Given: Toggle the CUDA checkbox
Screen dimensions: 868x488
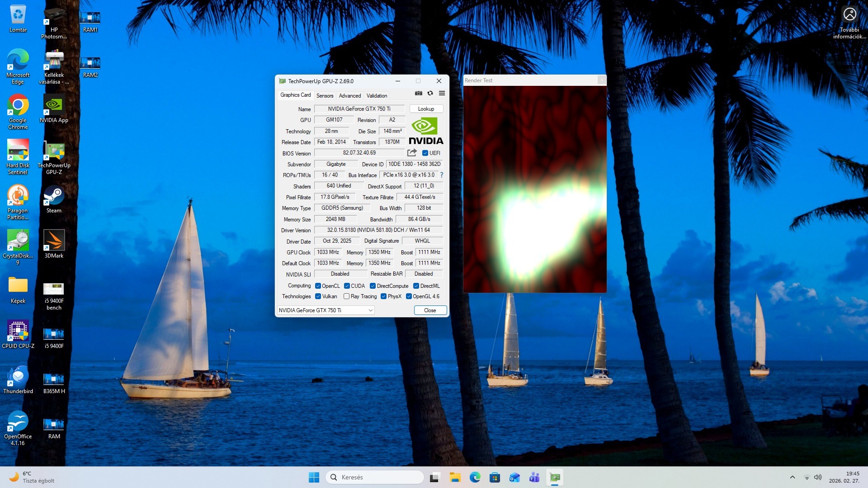Looking at the screenshot, I should click(347, 286).
